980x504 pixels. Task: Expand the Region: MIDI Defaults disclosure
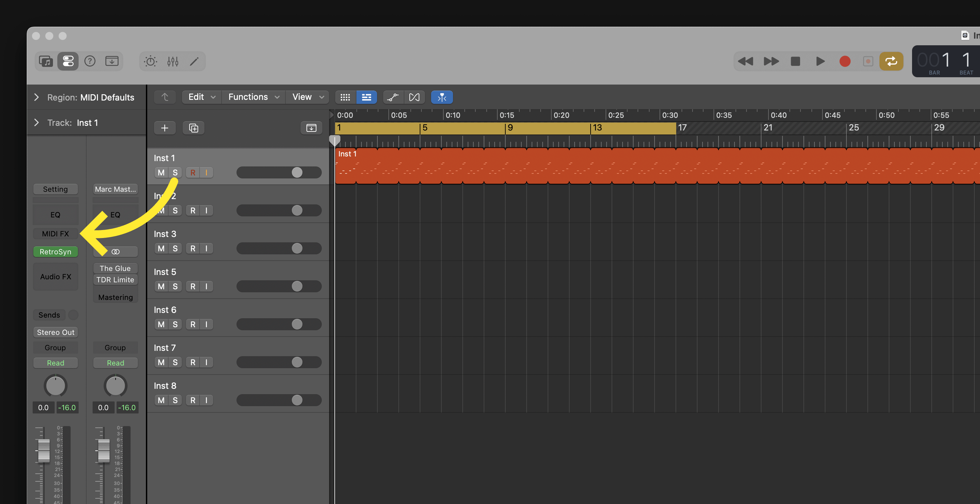click(37, 97)
